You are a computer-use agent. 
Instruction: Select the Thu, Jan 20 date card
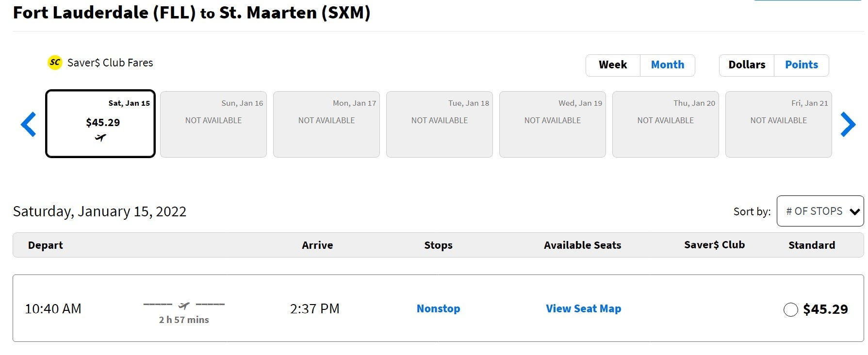666,124
